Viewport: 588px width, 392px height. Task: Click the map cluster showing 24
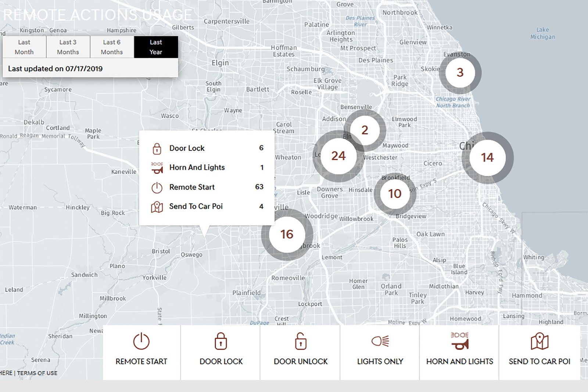pos(338,156)
